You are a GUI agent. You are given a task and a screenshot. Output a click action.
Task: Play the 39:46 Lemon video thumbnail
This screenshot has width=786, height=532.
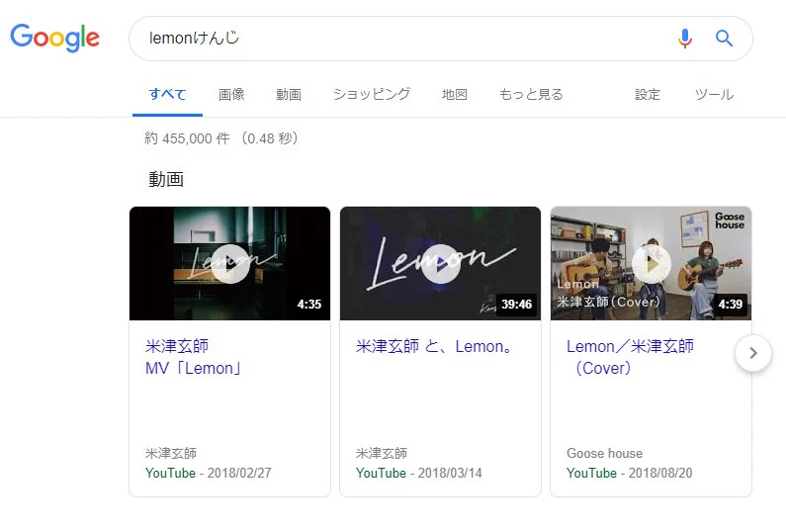[441, 264]
